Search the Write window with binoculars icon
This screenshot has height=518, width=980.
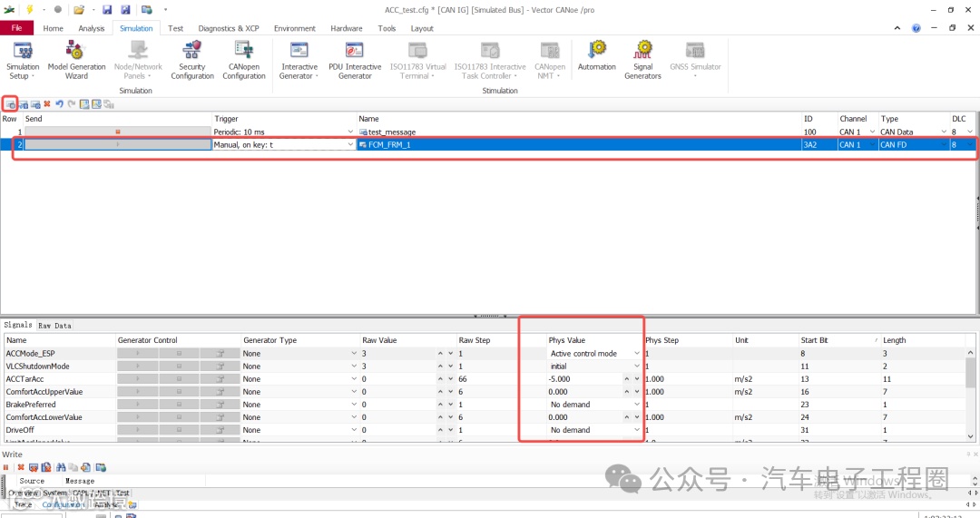point(61,467)
